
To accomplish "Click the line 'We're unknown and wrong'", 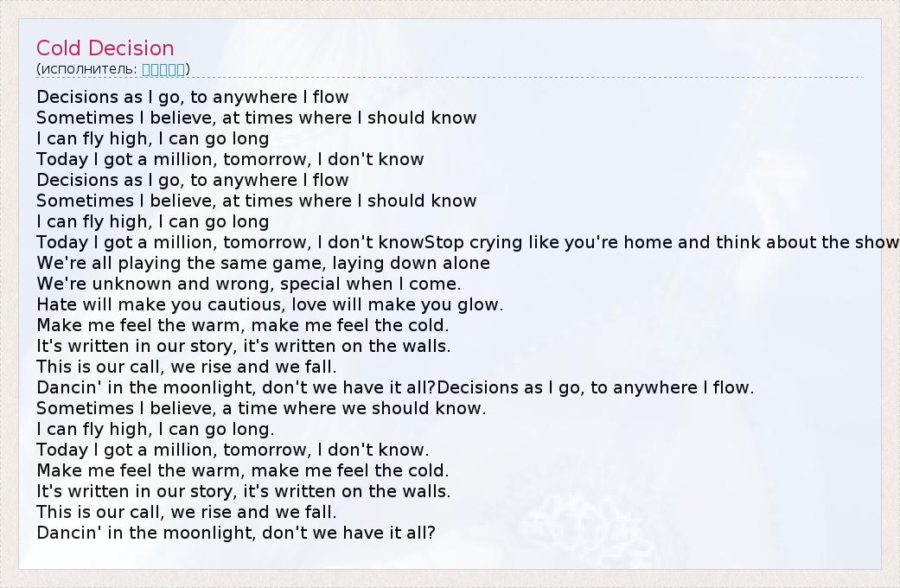I will point(248,284).
